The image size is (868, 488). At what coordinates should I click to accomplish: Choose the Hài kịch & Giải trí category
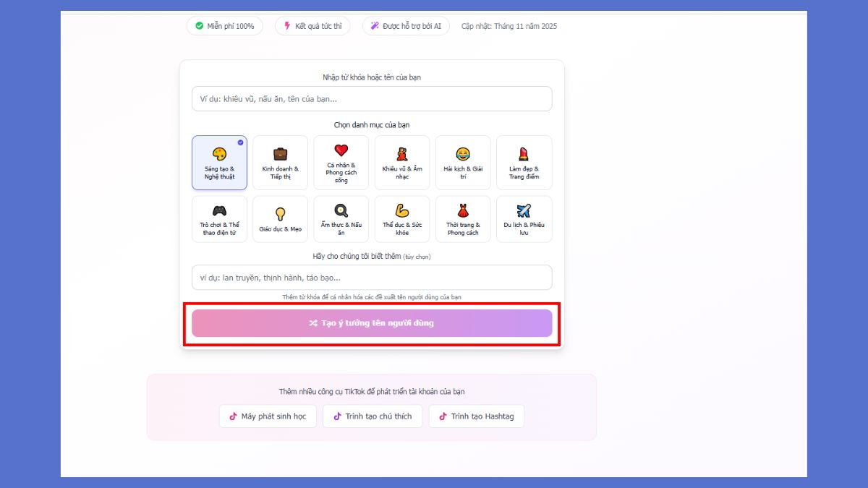pyautogui.click(x=463, y=163)
